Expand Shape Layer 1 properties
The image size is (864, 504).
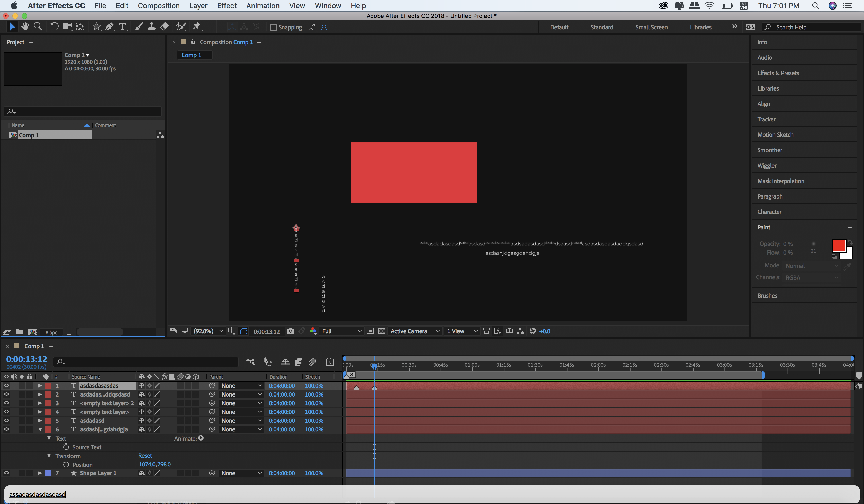click(40, 473)
